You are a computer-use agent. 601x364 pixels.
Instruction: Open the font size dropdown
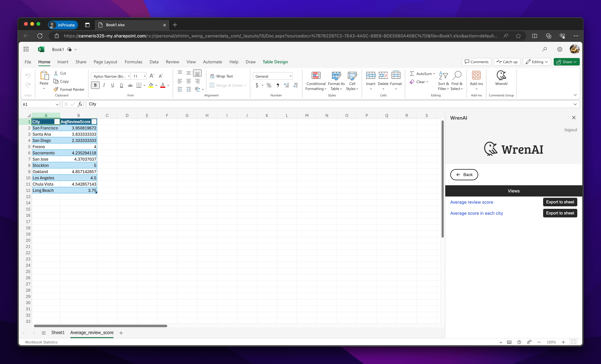pos(144,76)
